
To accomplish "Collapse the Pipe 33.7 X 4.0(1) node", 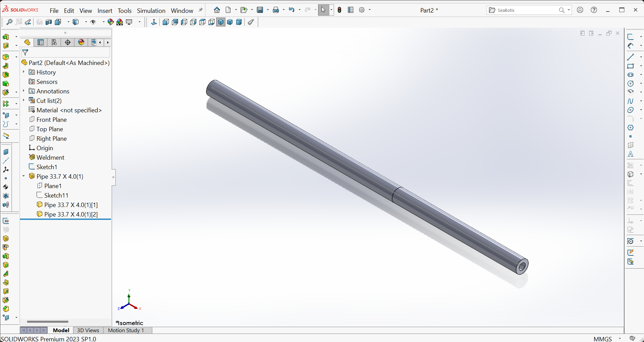I will point(24,176).
